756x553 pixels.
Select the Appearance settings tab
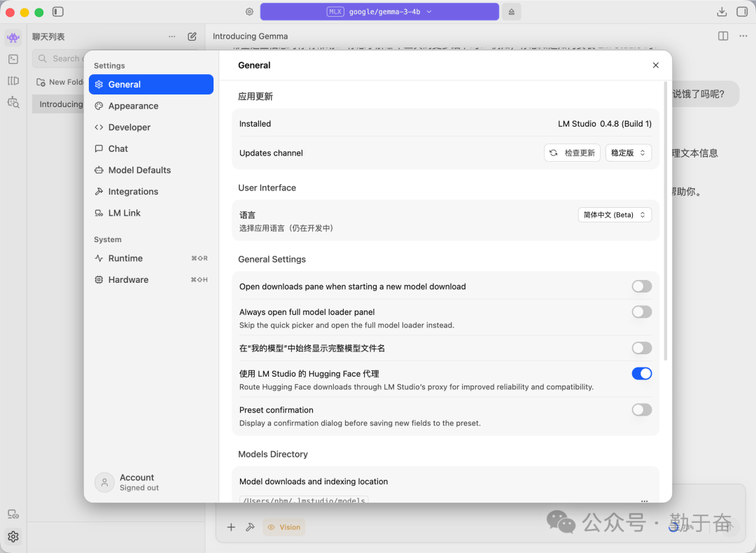tap(151, 106)
